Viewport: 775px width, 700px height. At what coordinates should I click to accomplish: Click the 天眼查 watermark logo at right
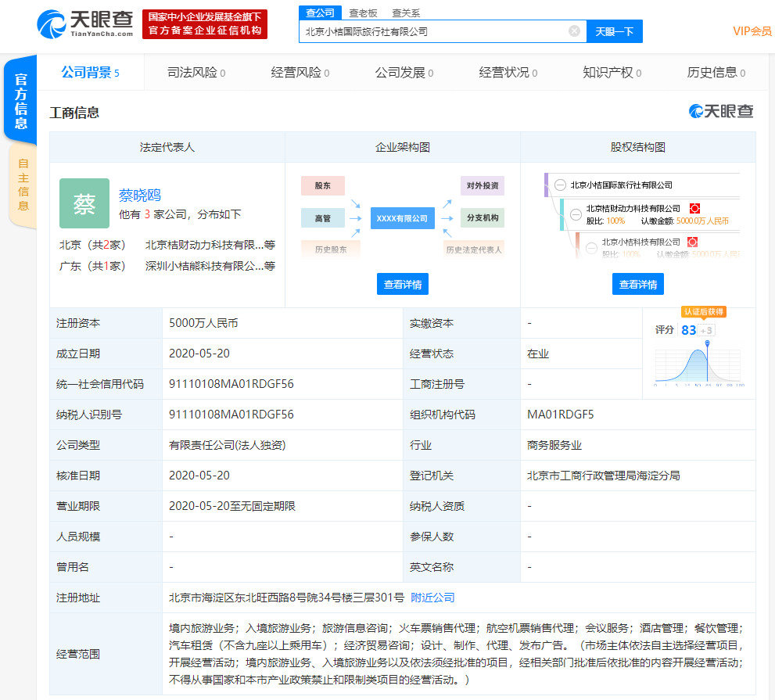tap(721, 112)
